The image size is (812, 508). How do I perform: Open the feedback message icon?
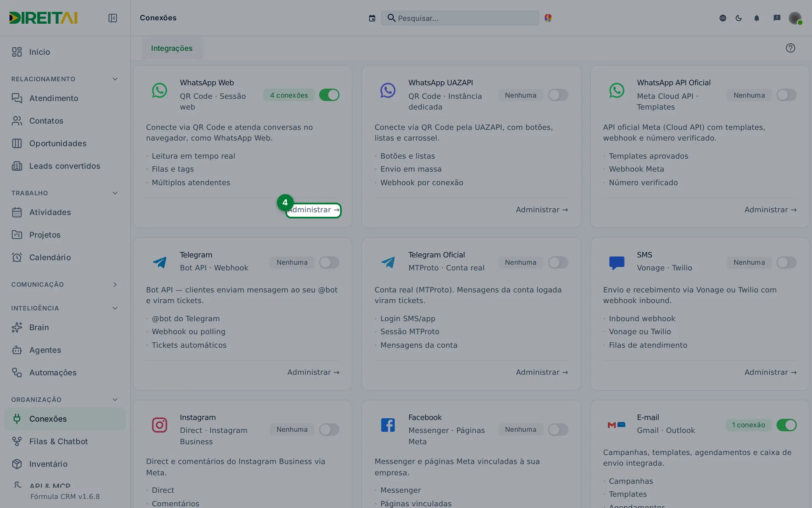point(777,18)
